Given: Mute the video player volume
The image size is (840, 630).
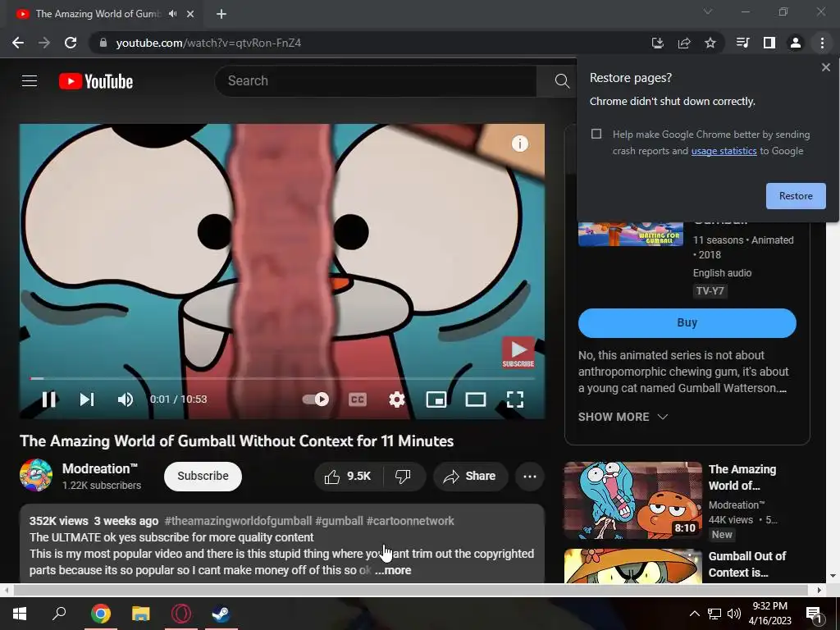Looking at the screenshot, I should click(126, 399).
